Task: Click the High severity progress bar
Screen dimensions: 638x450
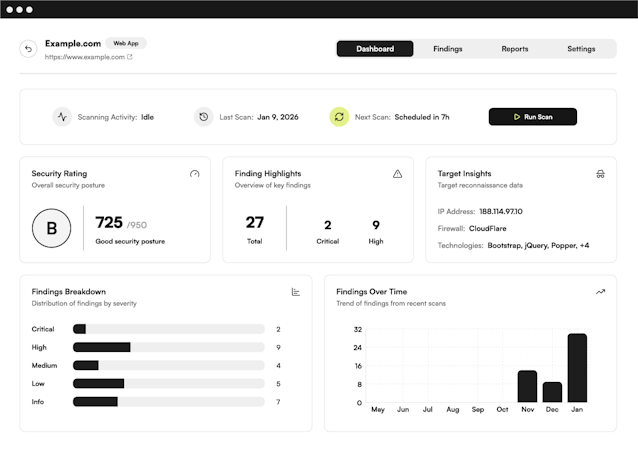Action: pos(168,347)
